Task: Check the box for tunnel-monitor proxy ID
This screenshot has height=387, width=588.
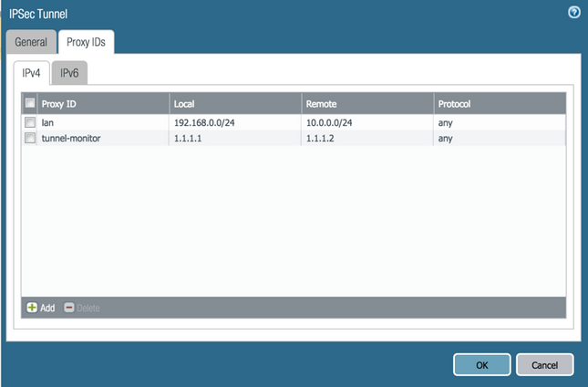Action: pos(30,138)
